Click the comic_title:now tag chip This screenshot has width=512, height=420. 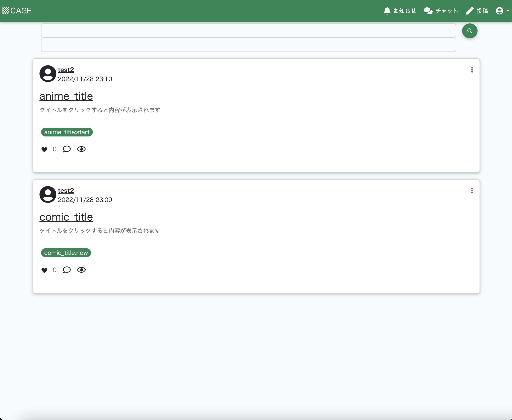coord(66,252)
